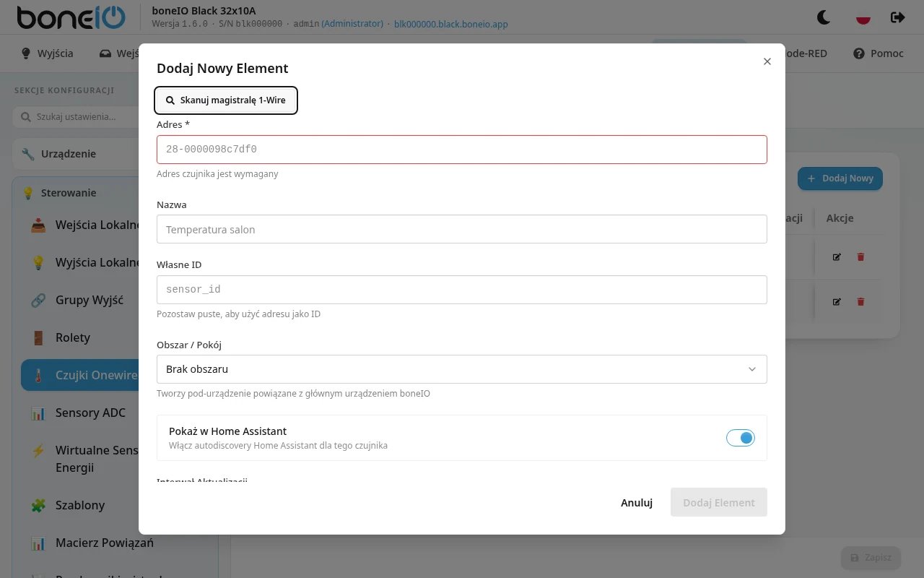The height and width of the screenshot is (578, 924).
Task: Open Wirtualne Sensory Energii item
Action: click(x=80, y=459)
